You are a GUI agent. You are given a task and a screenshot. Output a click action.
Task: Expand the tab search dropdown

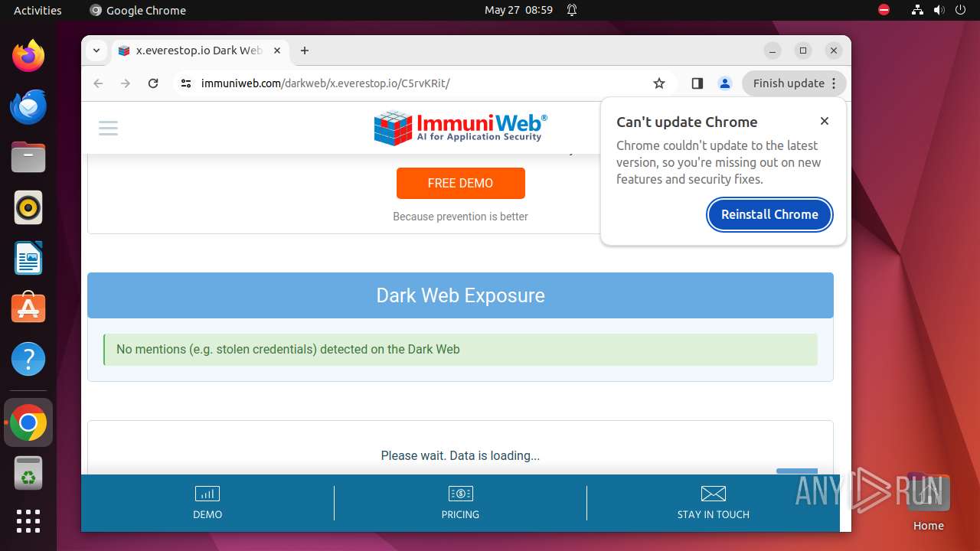96,51
